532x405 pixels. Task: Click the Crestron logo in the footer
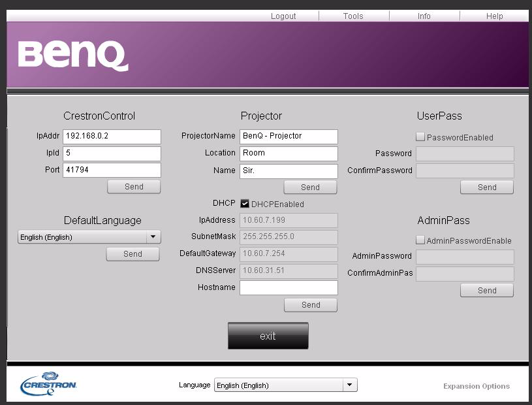(48, 384)
